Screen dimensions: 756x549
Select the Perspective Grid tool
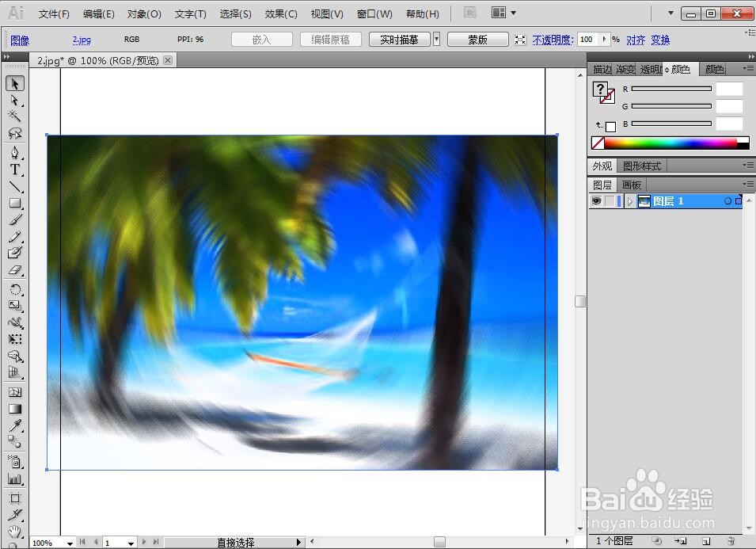[x=15, y=372]
